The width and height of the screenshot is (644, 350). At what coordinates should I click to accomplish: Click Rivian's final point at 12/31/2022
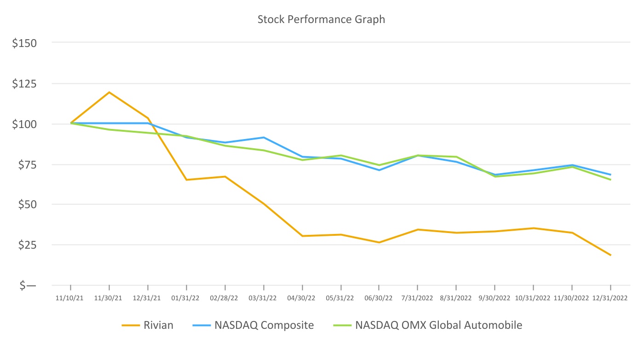(x=610, y=255)
